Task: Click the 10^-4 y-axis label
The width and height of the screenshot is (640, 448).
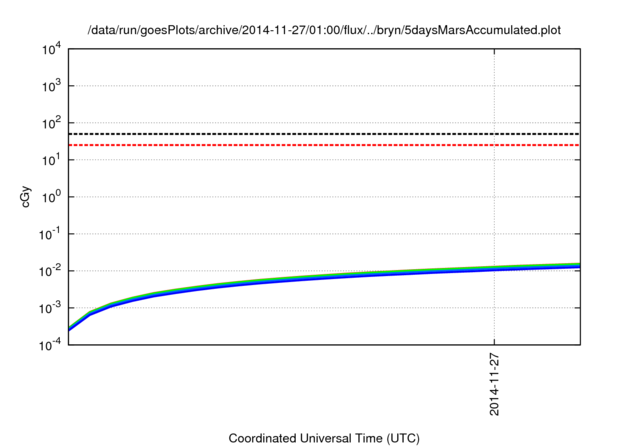Action: click(50, 345)
